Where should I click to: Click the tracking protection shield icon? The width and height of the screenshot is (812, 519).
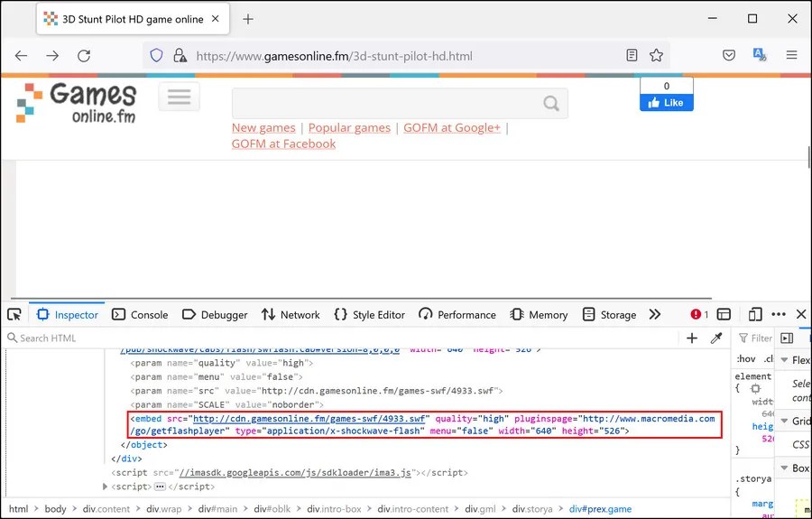point(156,55)
